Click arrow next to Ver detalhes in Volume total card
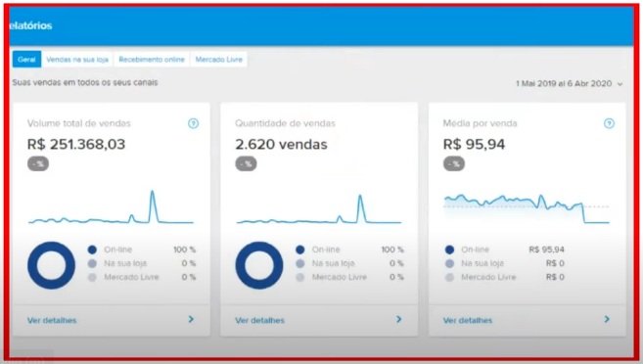The width and height of the screenshot is (643, 364). tap(191, 319)
